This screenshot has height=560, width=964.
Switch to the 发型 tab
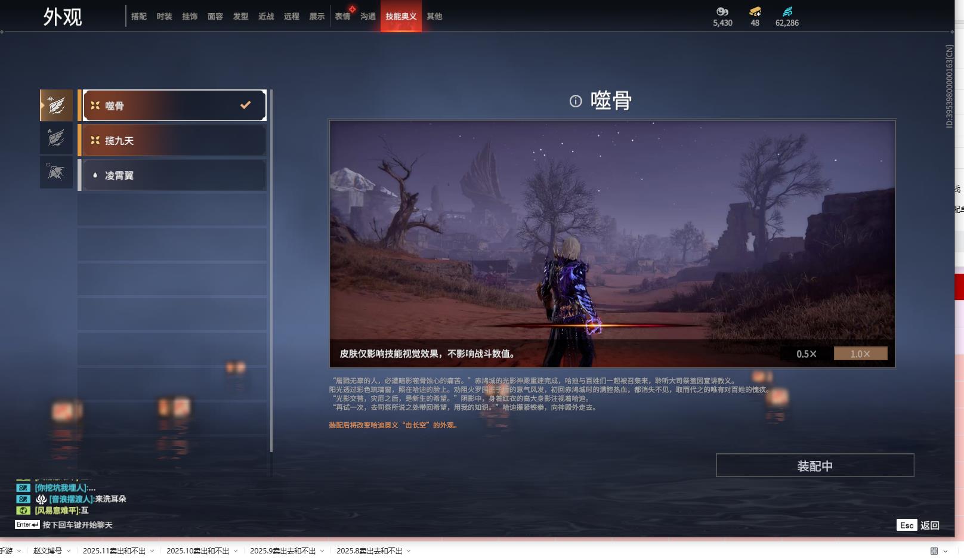pyautogui.click(x=241, y=17)
